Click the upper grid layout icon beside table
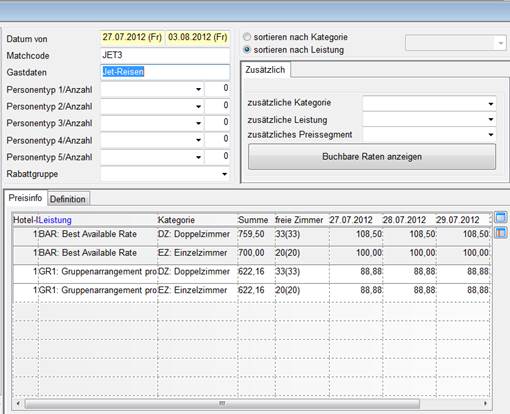 point(501,218)
